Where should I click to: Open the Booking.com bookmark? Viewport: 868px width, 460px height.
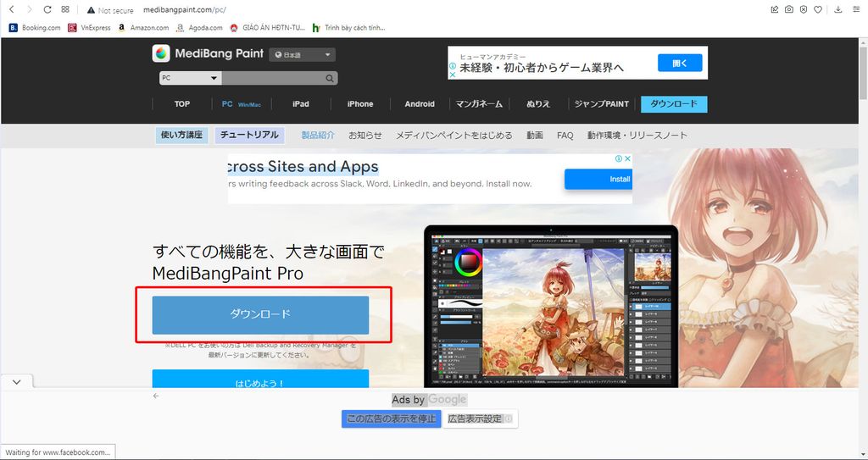tap(35, 28)
